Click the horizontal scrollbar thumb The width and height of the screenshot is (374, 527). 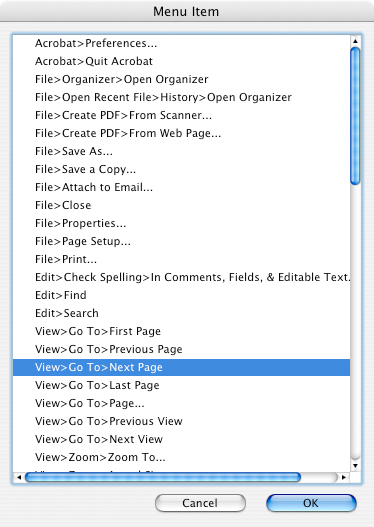pyautogui.click(x=163, y=477)
